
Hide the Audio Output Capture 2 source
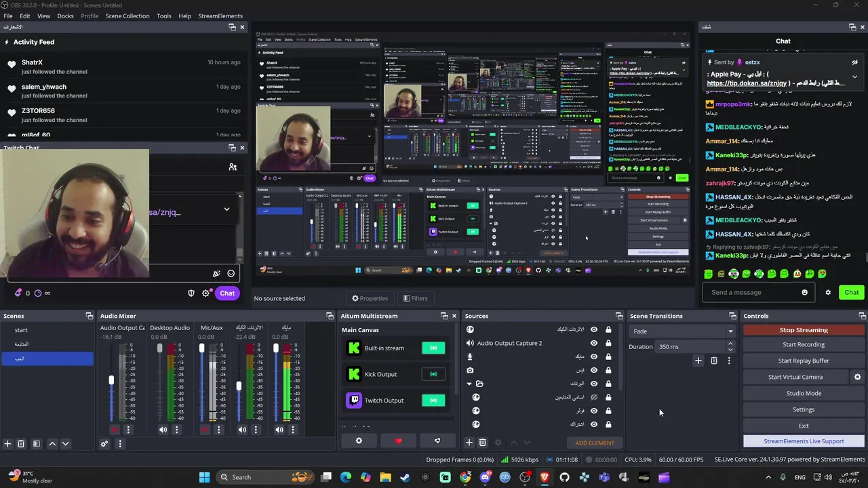click(x=594, y=343)
